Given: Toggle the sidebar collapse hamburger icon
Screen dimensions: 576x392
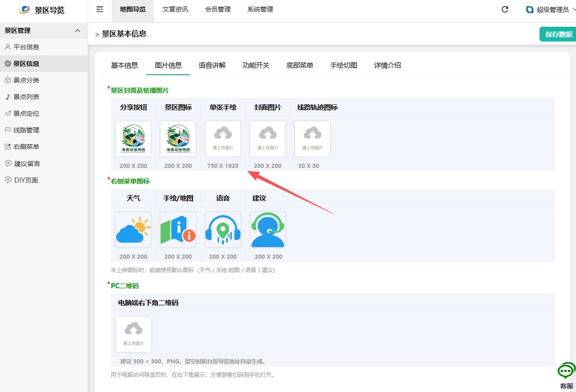Looking at the screenshot, I should pyautogui.click(x=100, y=9).
